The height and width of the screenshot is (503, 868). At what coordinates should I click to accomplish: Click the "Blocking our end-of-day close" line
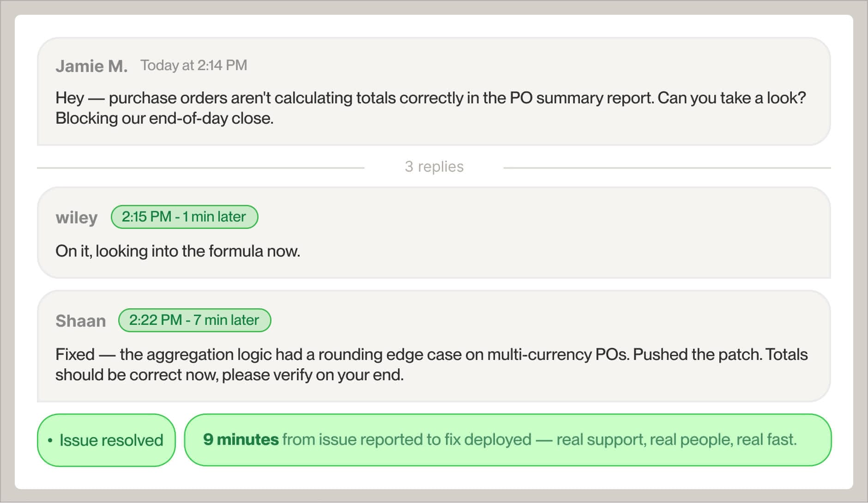coord(164,119)
